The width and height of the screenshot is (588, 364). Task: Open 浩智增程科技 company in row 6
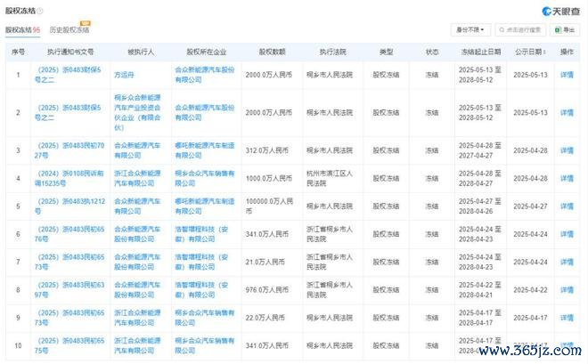[201, 234]
